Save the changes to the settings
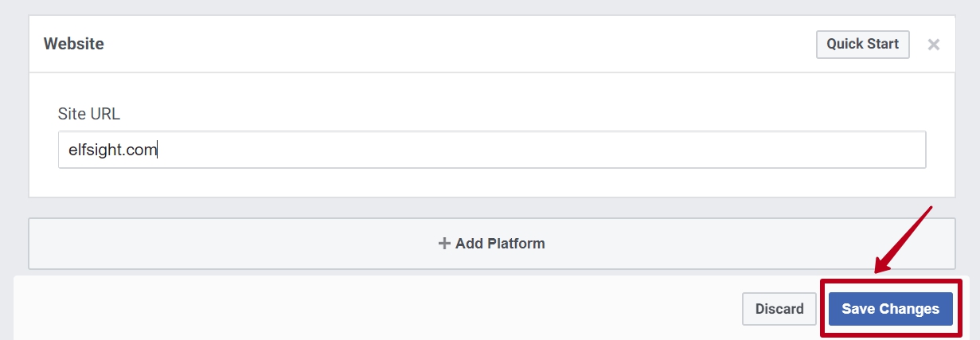 [x=890, y=309]
